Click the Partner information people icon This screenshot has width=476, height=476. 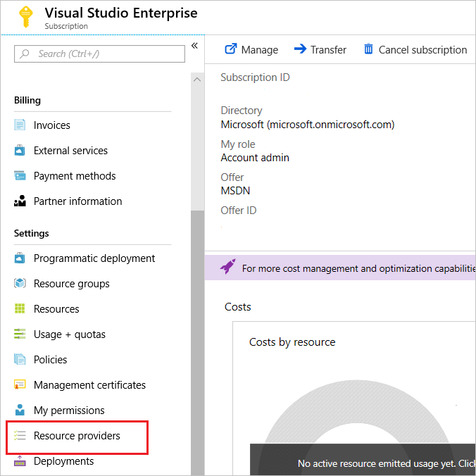[x=20, y=201]
